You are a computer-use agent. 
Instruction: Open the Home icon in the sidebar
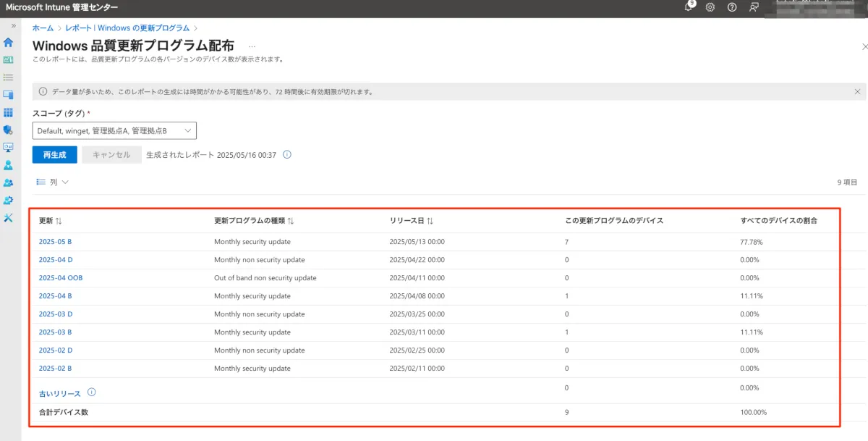click(x=9, y=43)
